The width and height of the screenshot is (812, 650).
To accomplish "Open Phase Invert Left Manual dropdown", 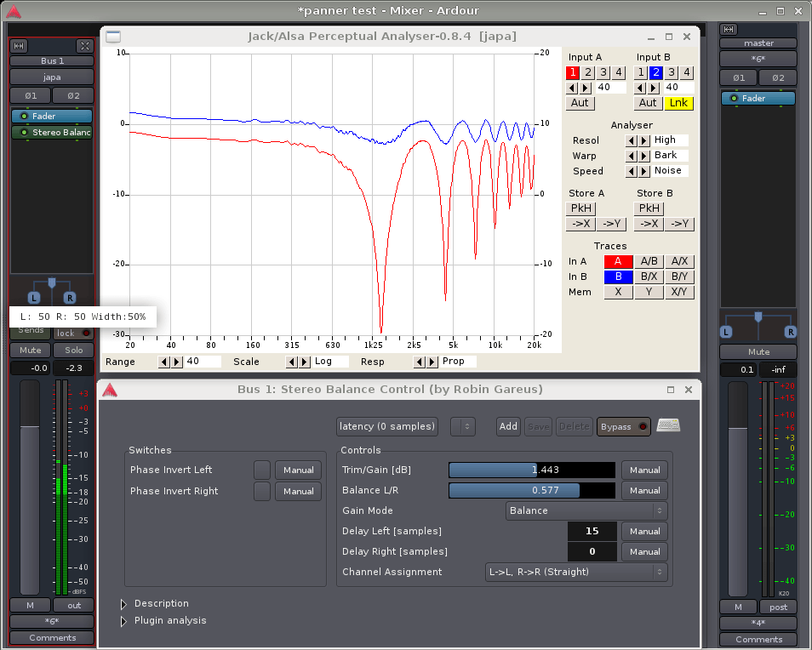I will coord(298,470).
